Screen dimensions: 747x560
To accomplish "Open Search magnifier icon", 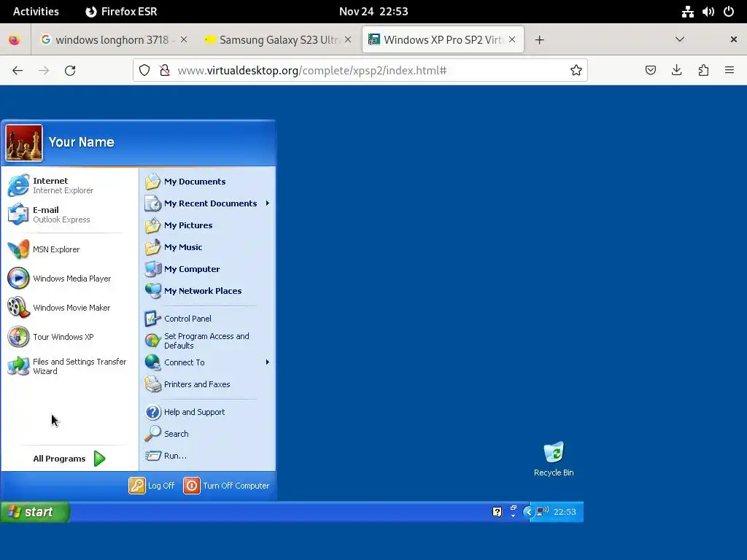I will coord(152,434).
